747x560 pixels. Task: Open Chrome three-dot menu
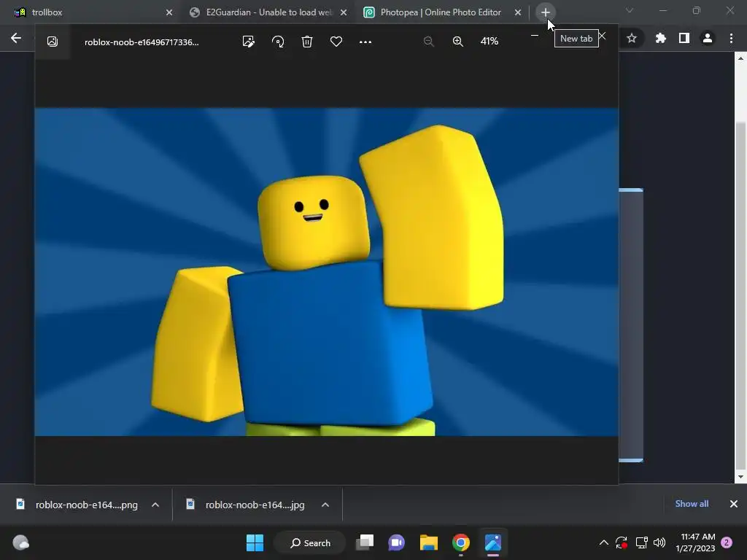click(731, 38)
